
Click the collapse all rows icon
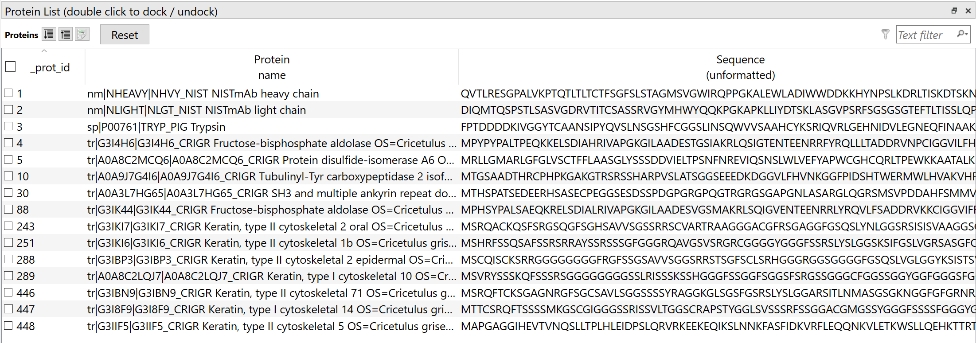tap(66, 34)
